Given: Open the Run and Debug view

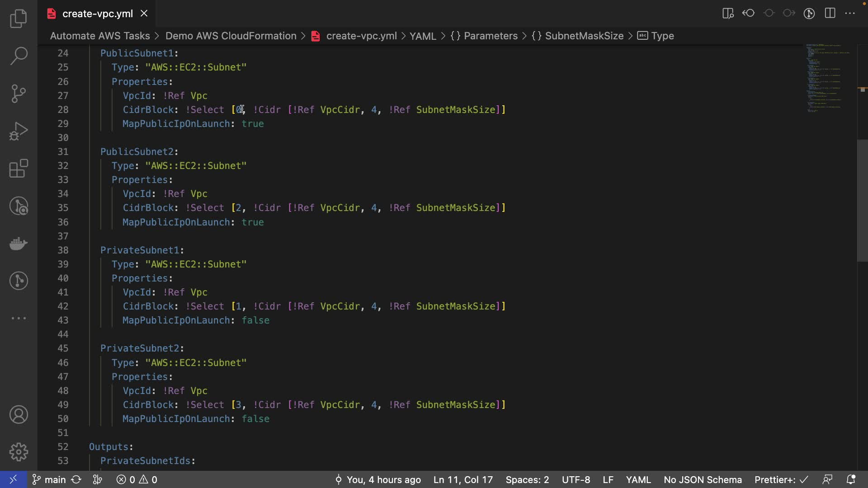Looking at the screenshot, I should (x=19, y=131).
